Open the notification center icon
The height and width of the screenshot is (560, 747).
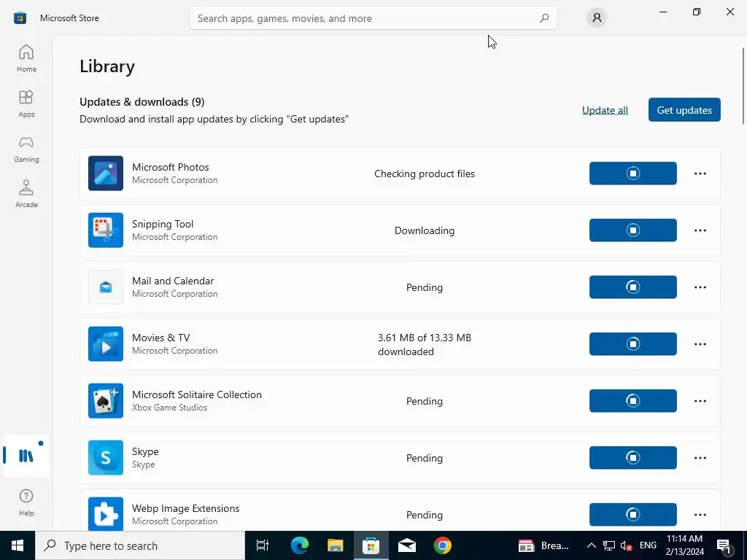point(724,545)
